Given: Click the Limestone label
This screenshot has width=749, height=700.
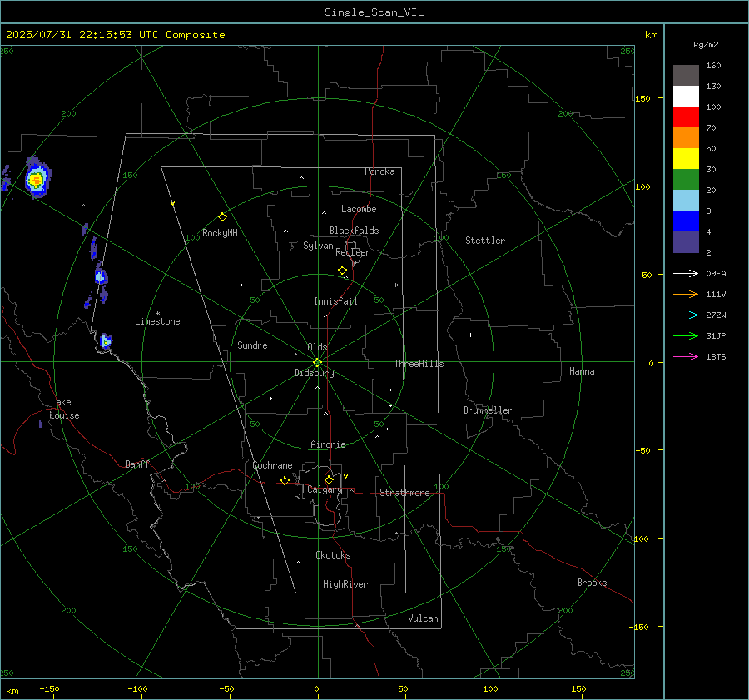Looking at the screenshot, I should [x=157, y=321].
